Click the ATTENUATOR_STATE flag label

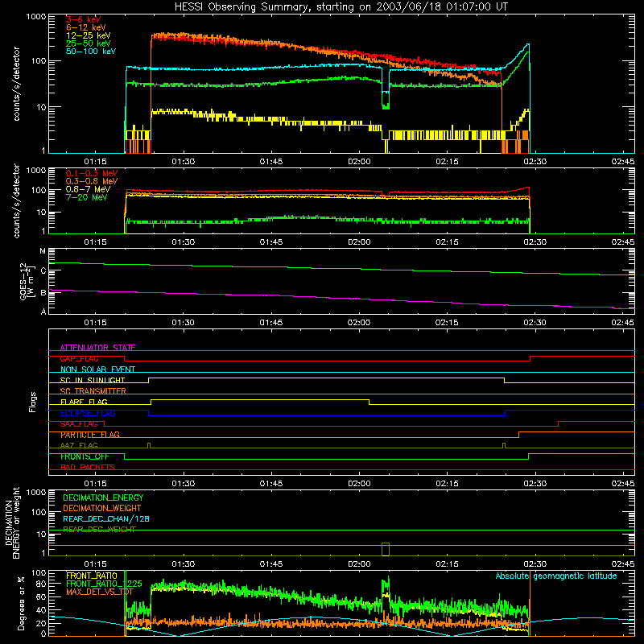(97, 348)
